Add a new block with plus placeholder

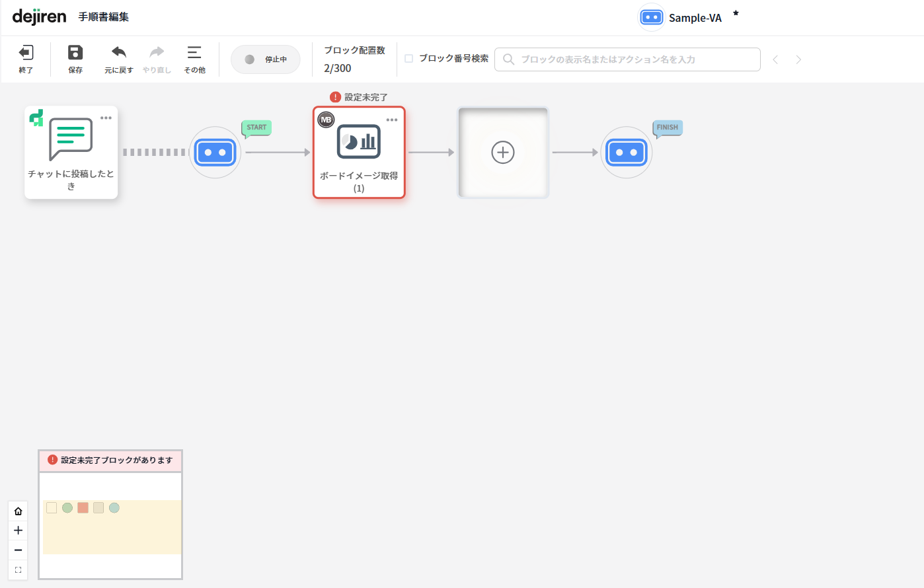click(503, 153)
